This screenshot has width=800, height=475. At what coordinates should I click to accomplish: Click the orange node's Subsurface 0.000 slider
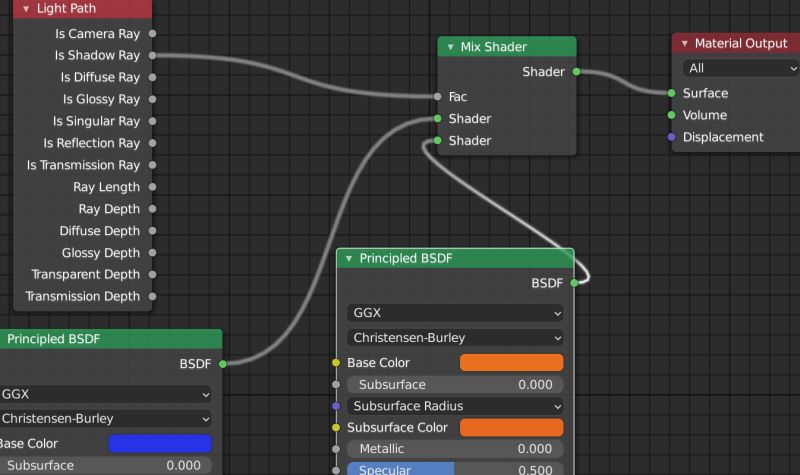tap(455, 385)
